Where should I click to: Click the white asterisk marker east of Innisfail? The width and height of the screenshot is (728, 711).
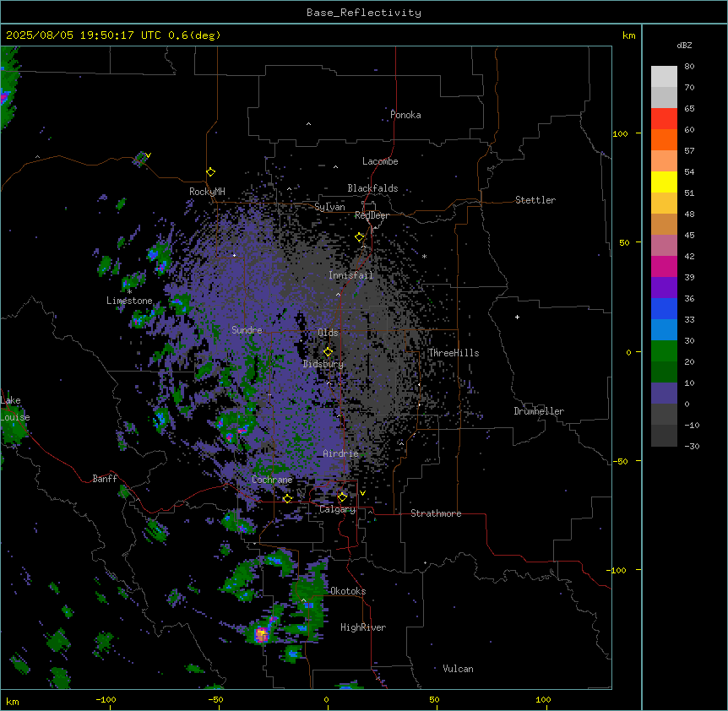click(x=424, y=256)
